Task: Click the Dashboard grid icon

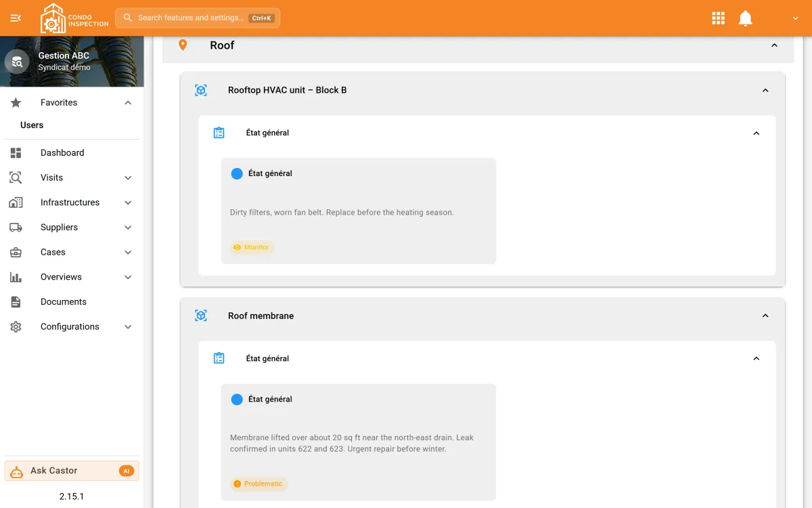Action: coord(16,152)
